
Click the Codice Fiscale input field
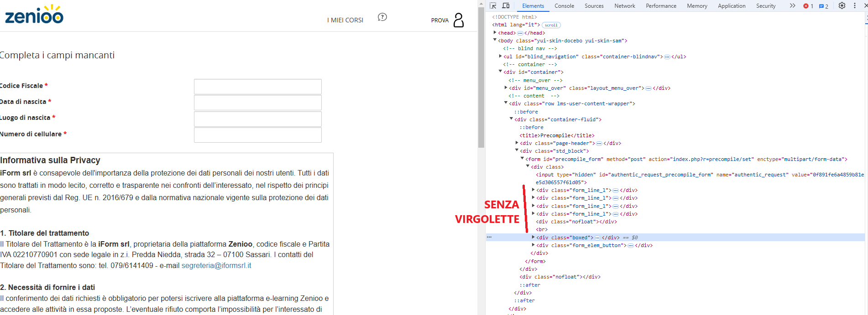(x=257, y=87)
